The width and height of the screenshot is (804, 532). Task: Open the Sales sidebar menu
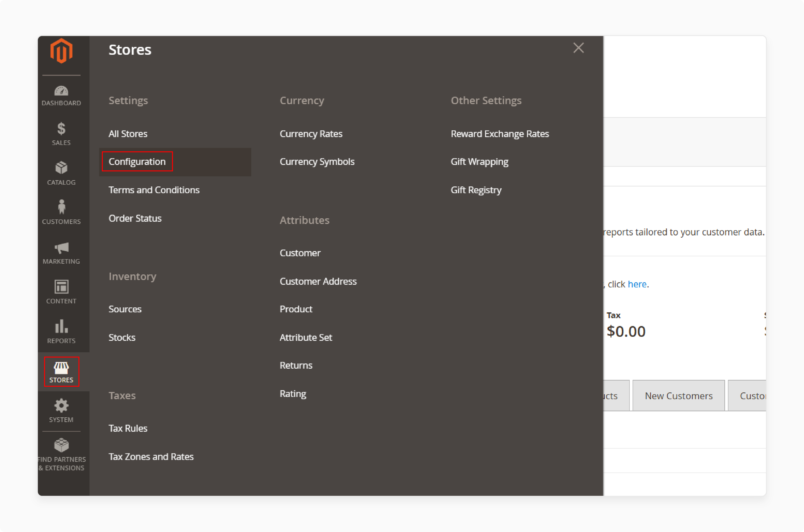click(x=61, y=134)
